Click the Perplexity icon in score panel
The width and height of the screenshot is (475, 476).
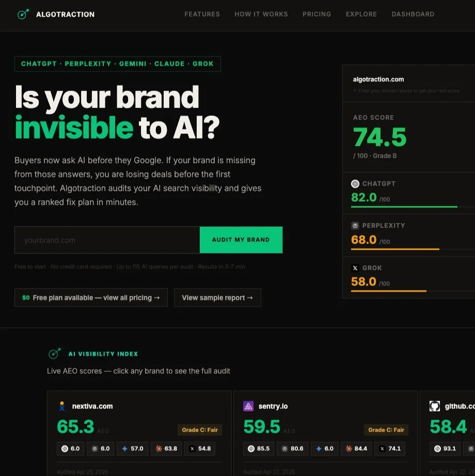[x=355, y=225]
